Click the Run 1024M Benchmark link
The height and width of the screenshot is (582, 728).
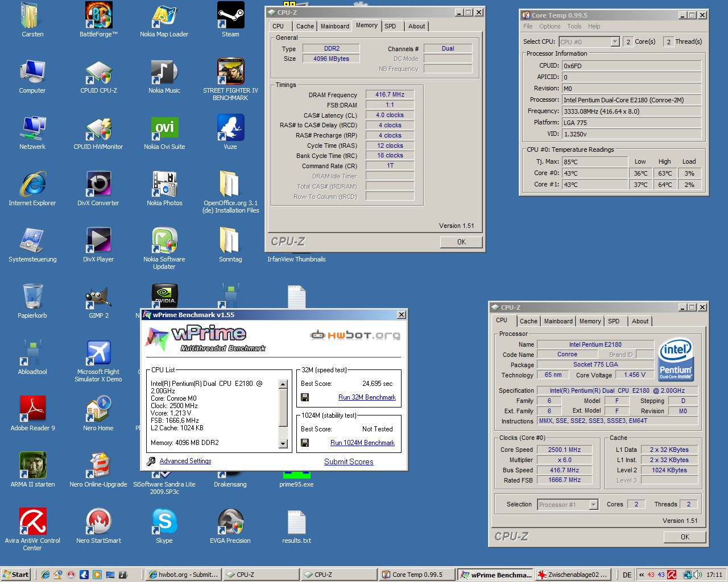(x=362, y=443)
